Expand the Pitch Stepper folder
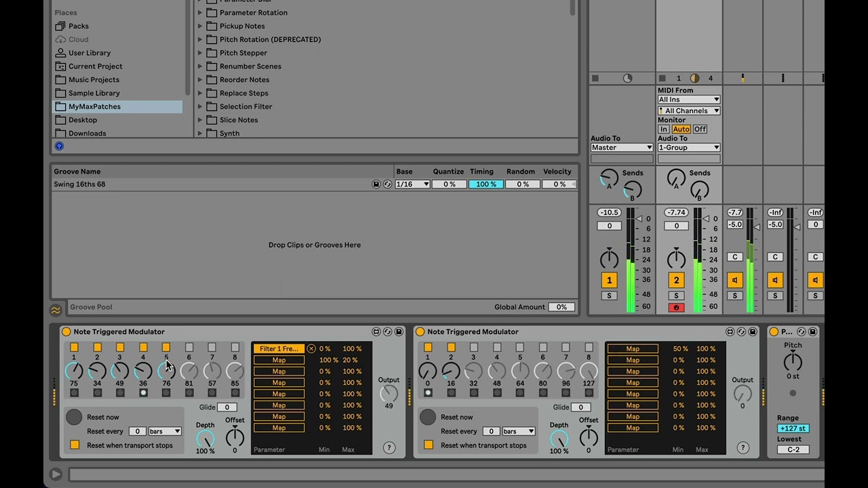Image resolution: width=868 pixels, height=488 pixels. click(200, 53)
